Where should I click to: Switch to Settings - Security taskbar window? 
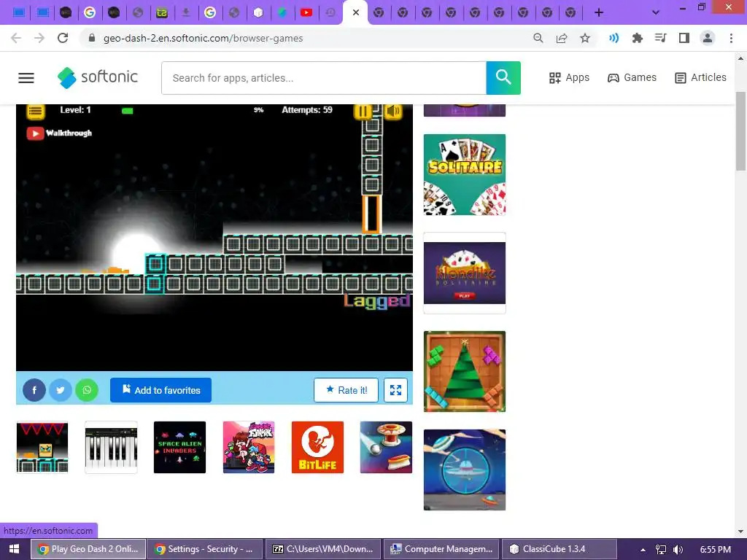[205, 549]
